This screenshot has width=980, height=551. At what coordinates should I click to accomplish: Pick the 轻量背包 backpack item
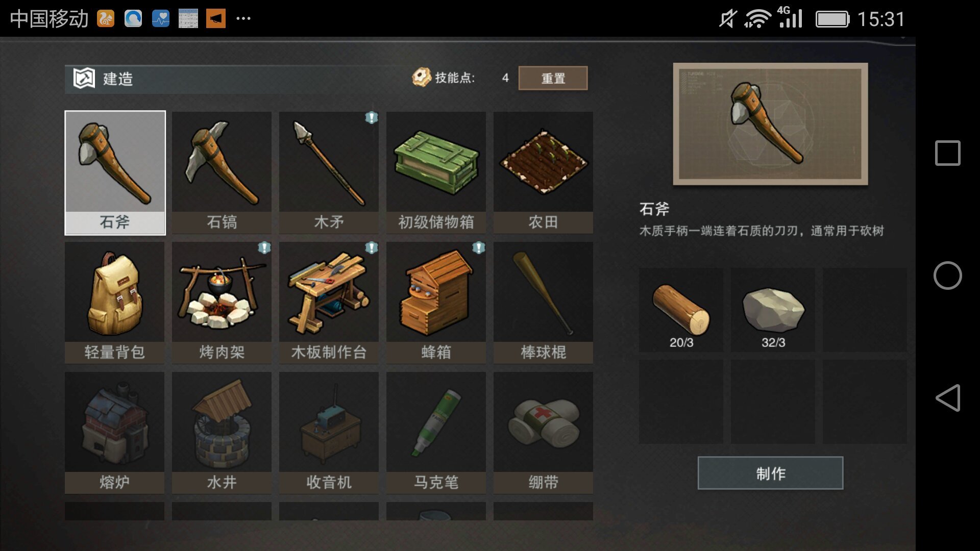coord(114,303)
